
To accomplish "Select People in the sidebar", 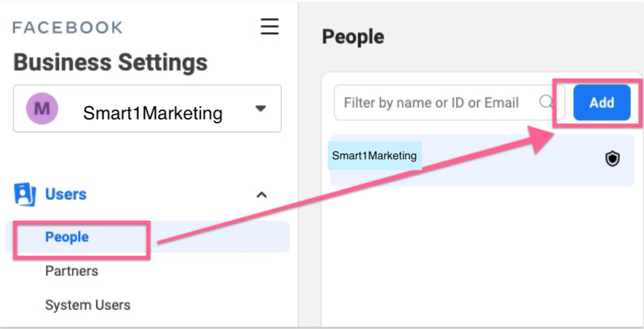I will coord(67,237).
